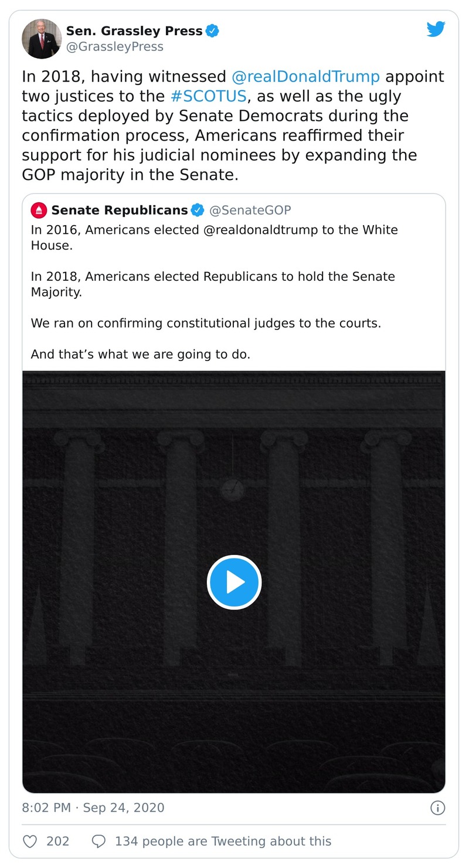Click the 202 likes count

click(x=57, y=842)
